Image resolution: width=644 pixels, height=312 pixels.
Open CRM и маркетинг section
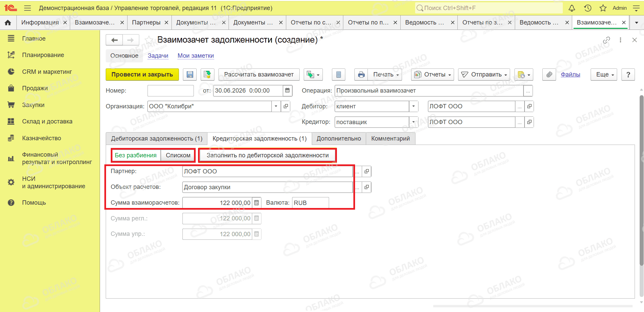click(47, 72)
